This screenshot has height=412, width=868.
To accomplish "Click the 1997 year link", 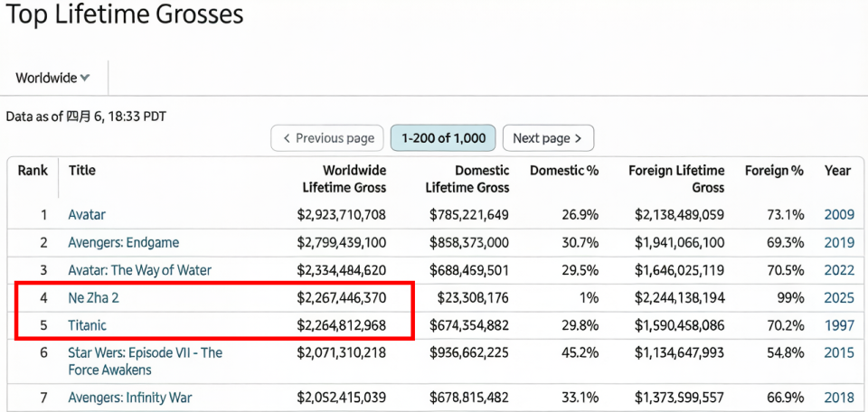I will tap(838, 325).
